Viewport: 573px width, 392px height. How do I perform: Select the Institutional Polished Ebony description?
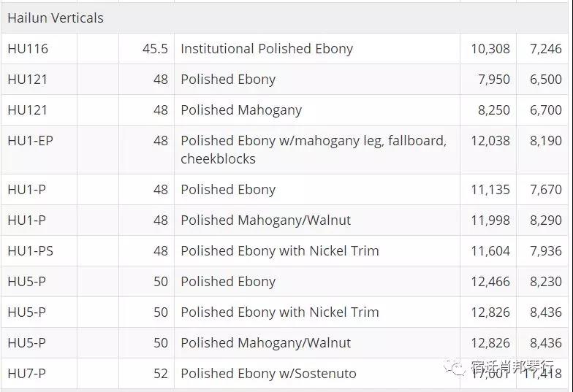[267, 48]
